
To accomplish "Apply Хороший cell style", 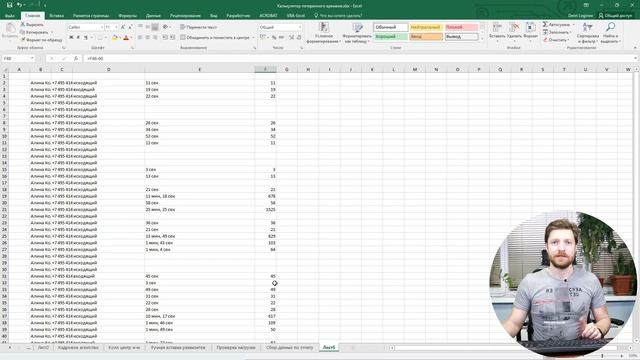I will [391, 37].
